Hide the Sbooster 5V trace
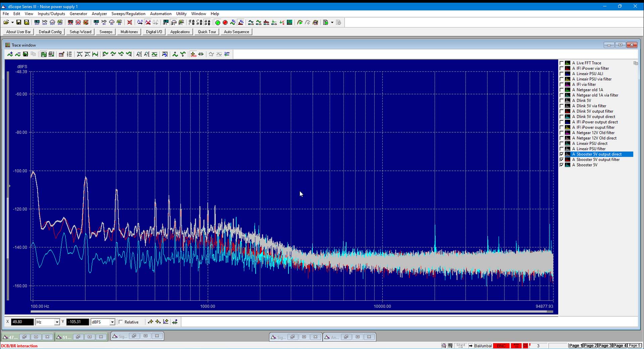This screenshot has width=644, height=349. [561, 165]
